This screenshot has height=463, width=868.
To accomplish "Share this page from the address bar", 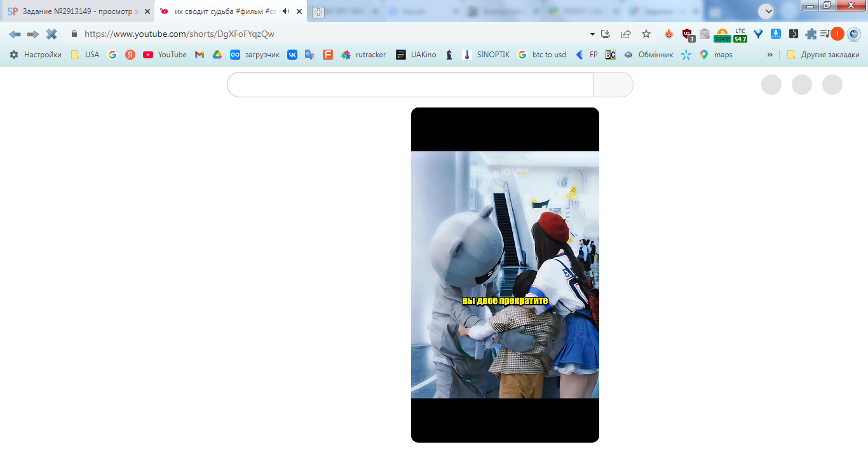I will (626, 34).
